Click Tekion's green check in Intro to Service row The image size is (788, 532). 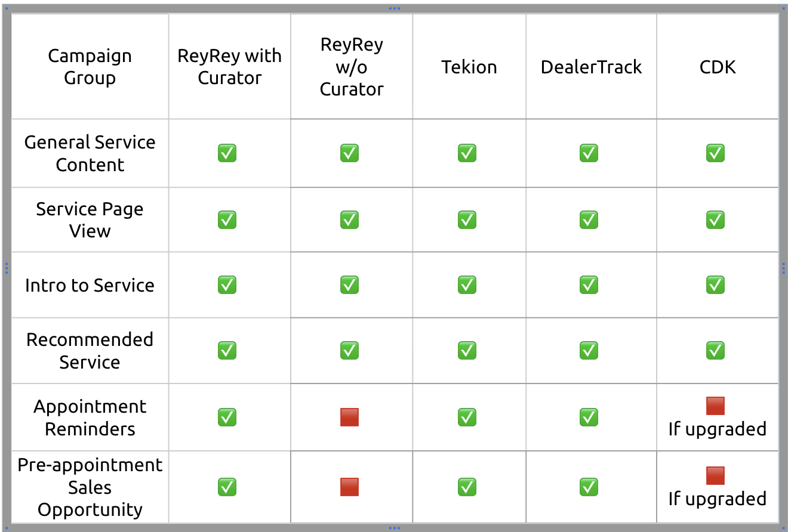[467, 284]
